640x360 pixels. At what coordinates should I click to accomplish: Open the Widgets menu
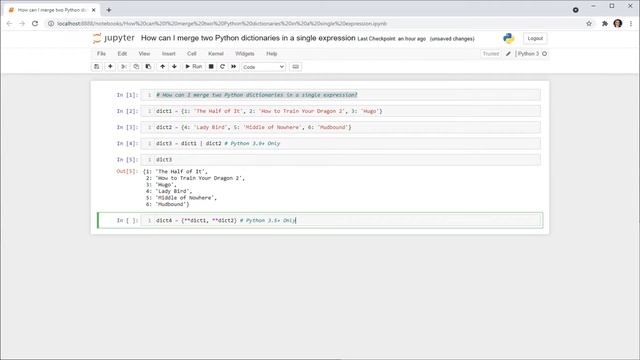coord(244,53)
